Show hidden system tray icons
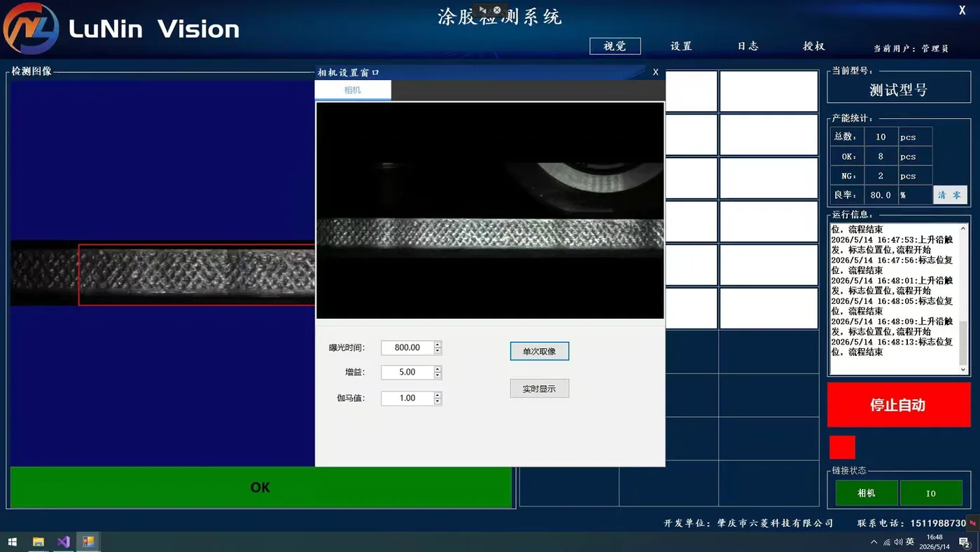Image resolution: width=980 pixels, height=552 pixels. (874, 542)
